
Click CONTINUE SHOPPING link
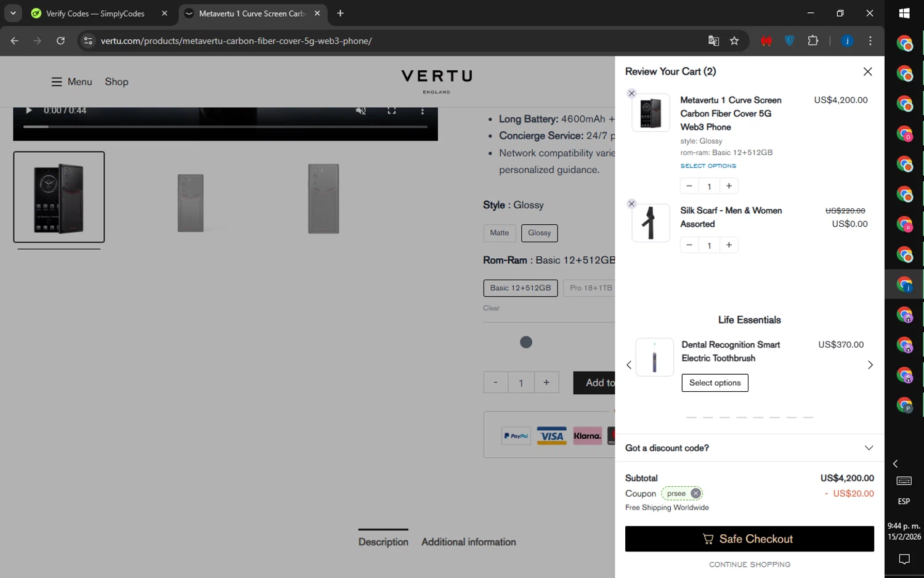(749, 564)
